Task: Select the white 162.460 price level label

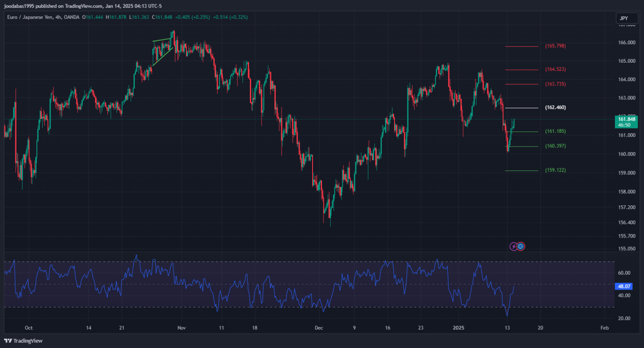Action: click(x=555, y=107)
